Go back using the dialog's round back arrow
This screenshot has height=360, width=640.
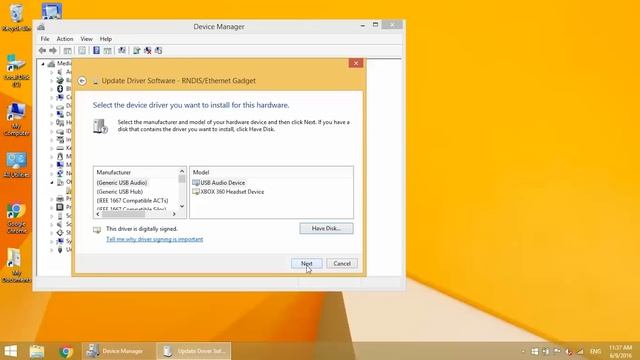(x=82, y=81)
